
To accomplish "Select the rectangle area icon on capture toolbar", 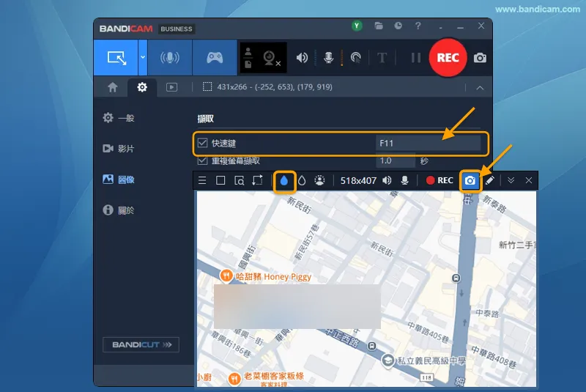I will coord(220,180).
